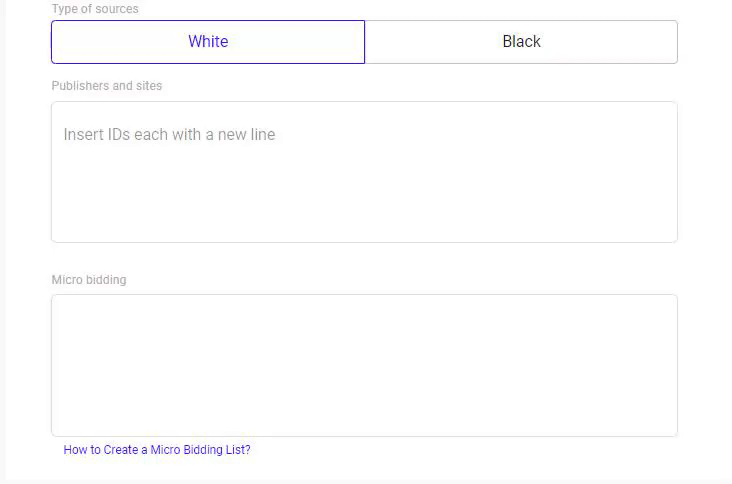The height and width of the screenshot is (484, 732).
Task: Choose White as type of sources
Action: coord(208,42)
